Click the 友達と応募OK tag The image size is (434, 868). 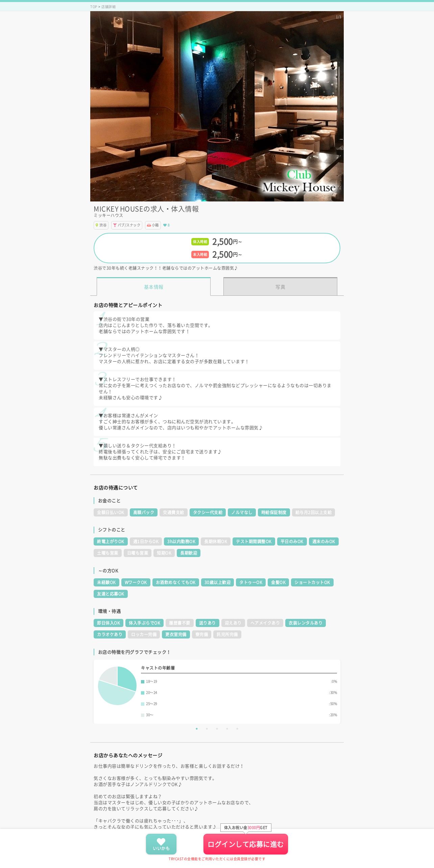coord(111,594)
